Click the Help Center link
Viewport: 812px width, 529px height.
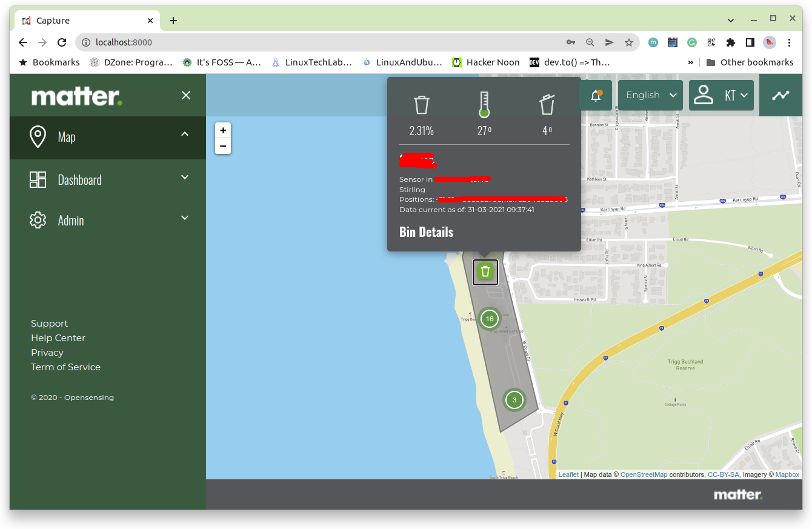point(58,338)
